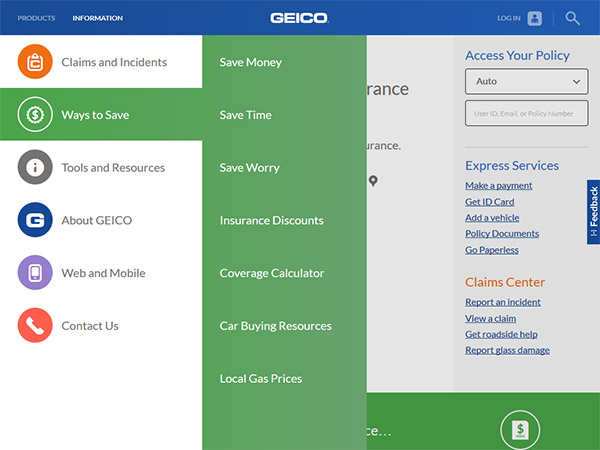
Task: Select Tools and Resources menu label
Action: click(x=113, y=168)
